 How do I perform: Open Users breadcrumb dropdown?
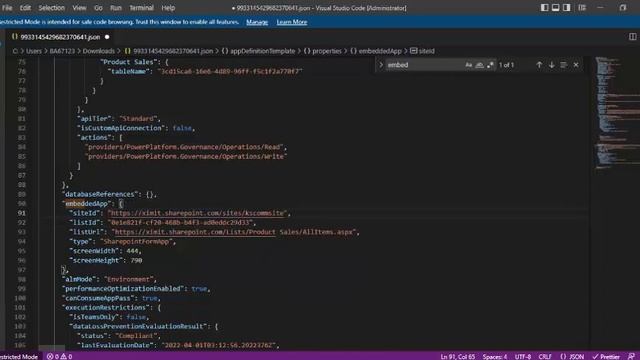click(x=34, y=51)
